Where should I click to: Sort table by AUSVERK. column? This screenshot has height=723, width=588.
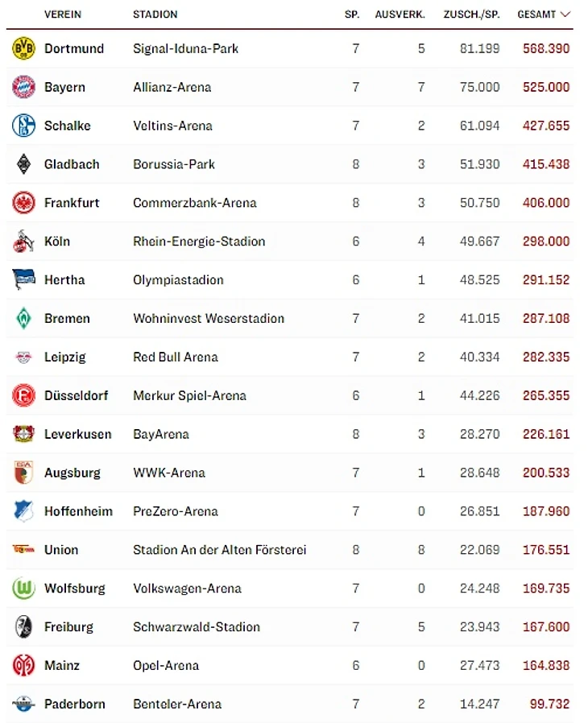[400, 14]
